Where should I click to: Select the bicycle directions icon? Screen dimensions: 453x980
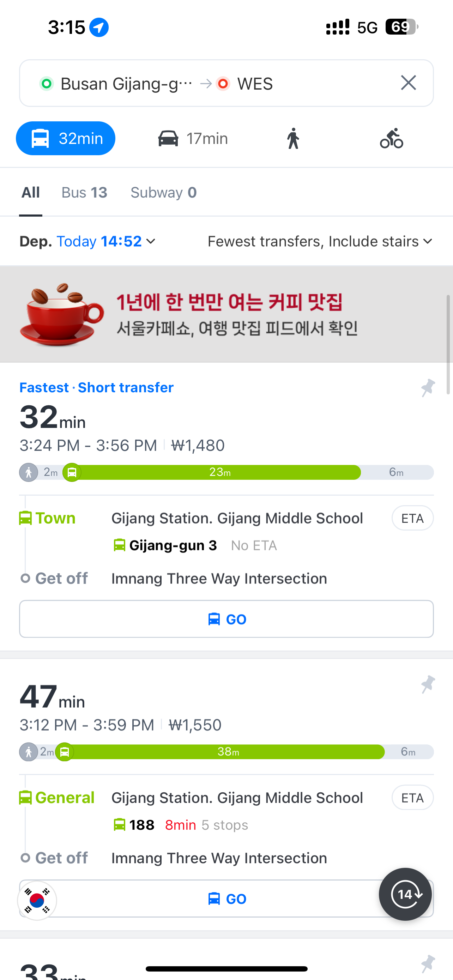click(x=391, y=139)
